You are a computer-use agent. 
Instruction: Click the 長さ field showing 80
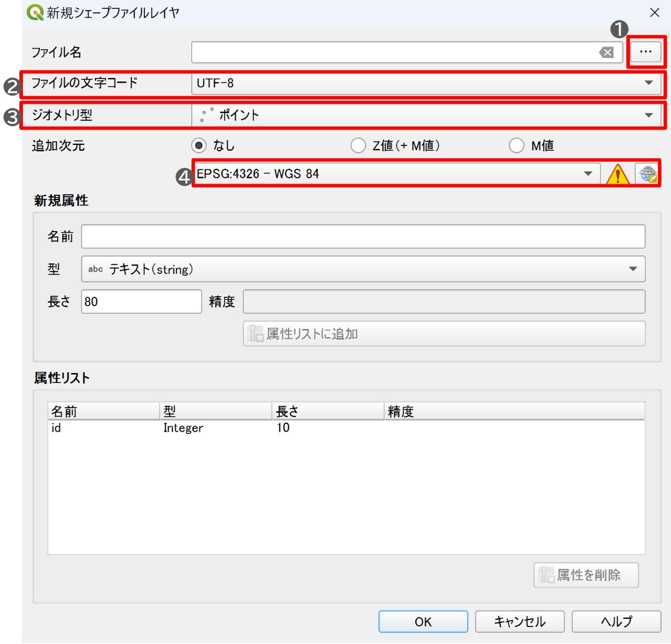pyautogui.click(x=141, y=301)
